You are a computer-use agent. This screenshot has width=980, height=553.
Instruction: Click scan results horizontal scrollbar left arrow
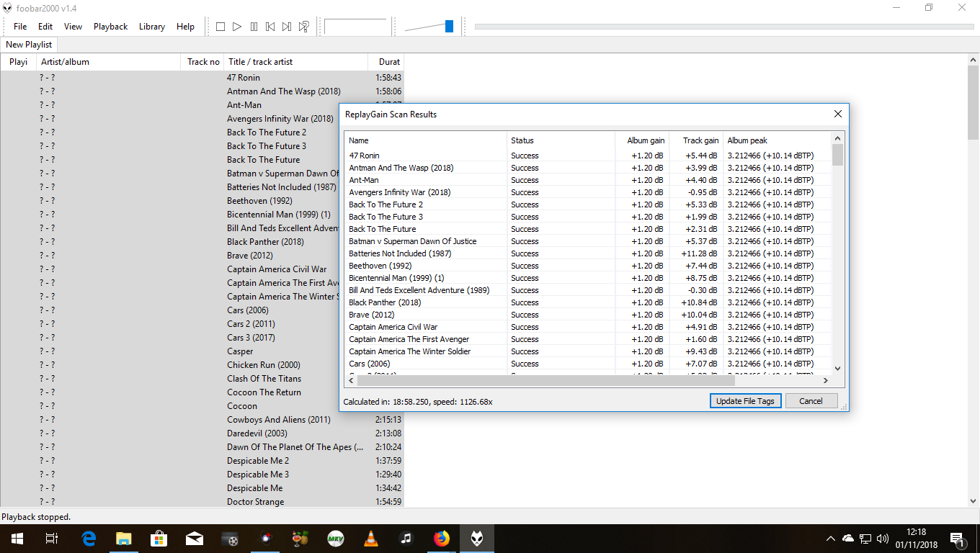pyautogui.click(x=351, y=381)
